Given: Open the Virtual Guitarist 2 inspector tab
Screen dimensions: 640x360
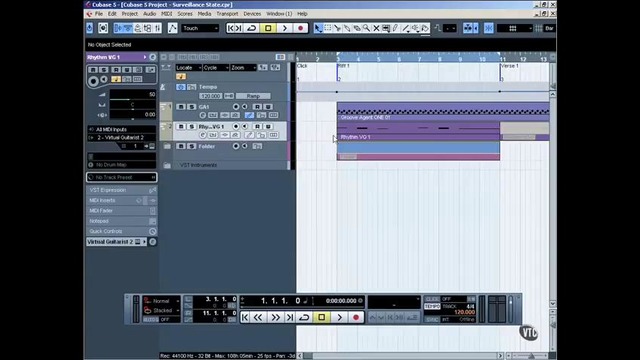Looking at the screenshot, I should tap(116, 242).
